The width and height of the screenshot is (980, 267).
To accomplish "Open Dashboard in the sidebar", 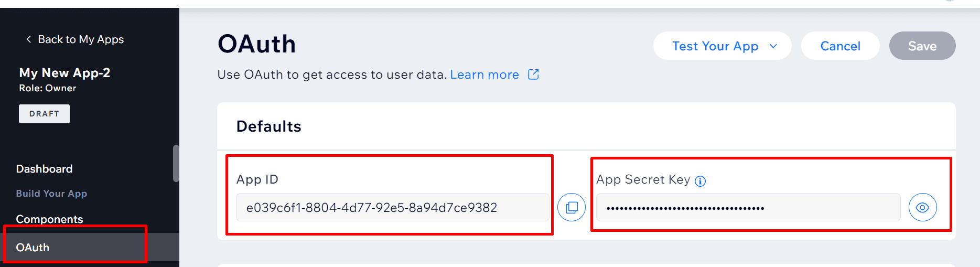I will click(x=44, y=169).
